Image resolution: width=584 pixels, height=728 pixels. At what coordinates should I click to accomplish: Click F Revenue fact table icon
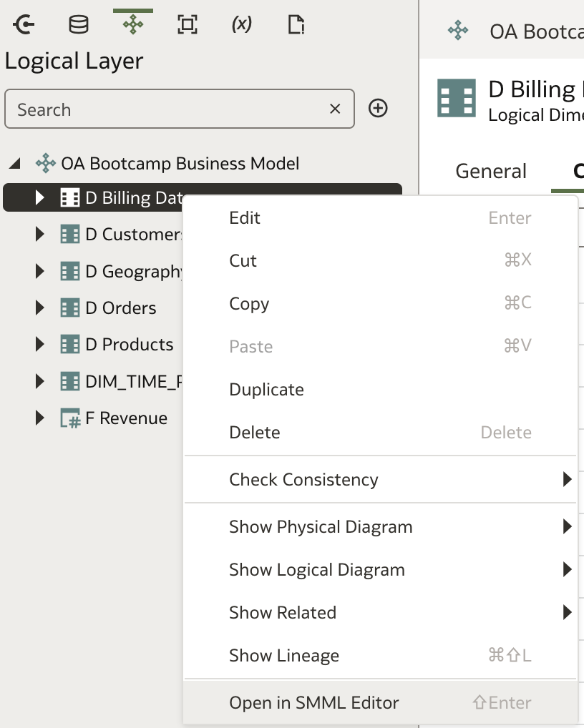71,418
